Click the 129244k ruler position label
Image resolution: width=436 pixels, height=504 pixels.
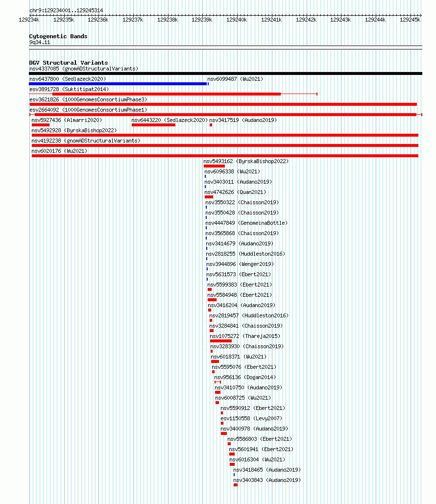click(x=375, y=20)
